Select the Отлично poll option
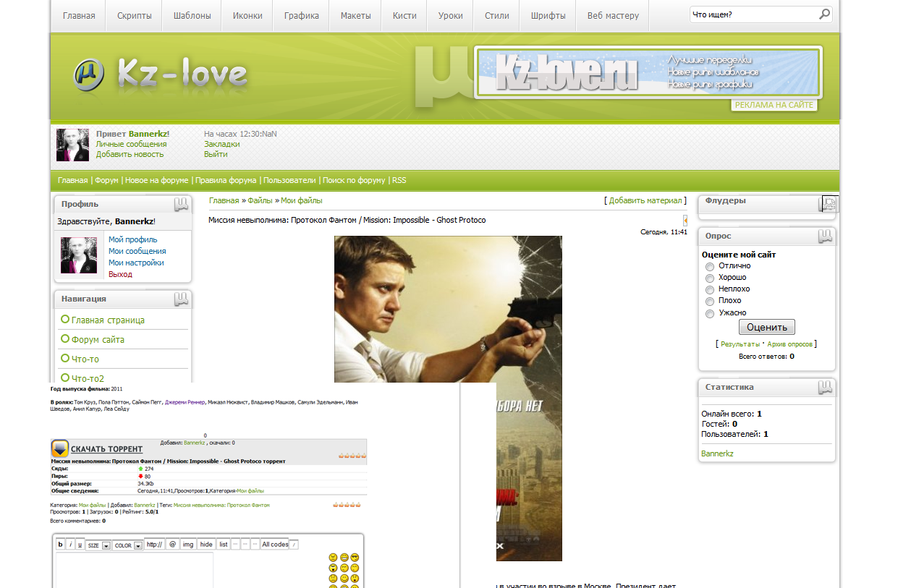Image resolution: width=898 pixels, height=588 pixels. point(710,267)
